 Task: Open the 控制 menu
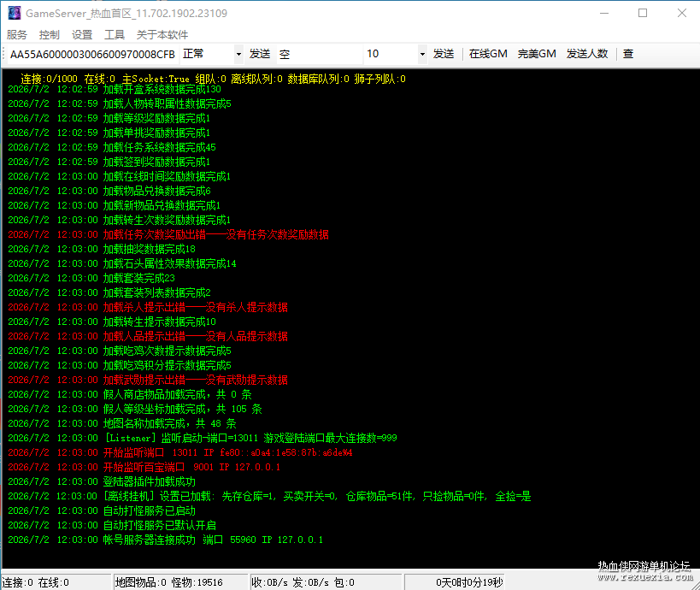[49, 34]
